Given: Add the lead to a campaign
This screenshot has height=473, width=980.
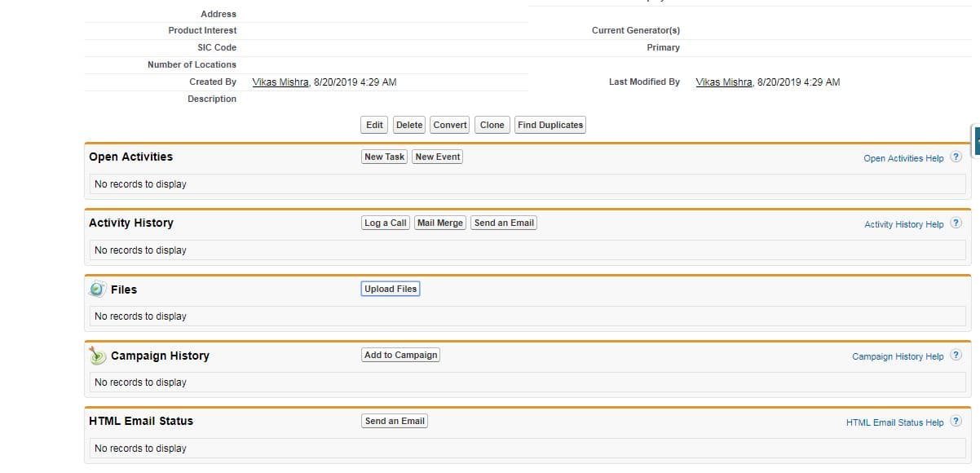Looking at the screenshot, I should (x=401, y=355).
